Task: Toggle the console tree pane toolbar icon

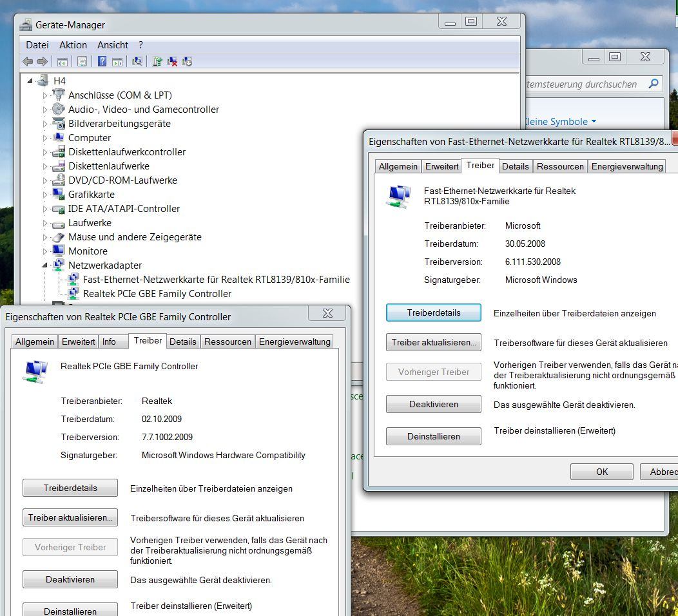Action: pyautogui.click(x=63, y=61)
